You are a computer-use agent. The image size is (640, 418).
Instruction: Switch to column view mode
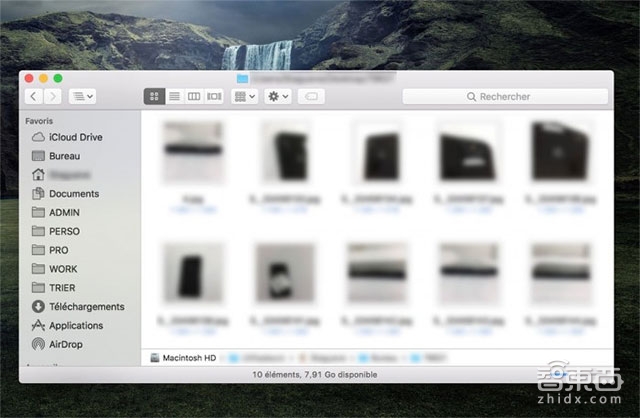pyautogui.click(x=193, y=97)
